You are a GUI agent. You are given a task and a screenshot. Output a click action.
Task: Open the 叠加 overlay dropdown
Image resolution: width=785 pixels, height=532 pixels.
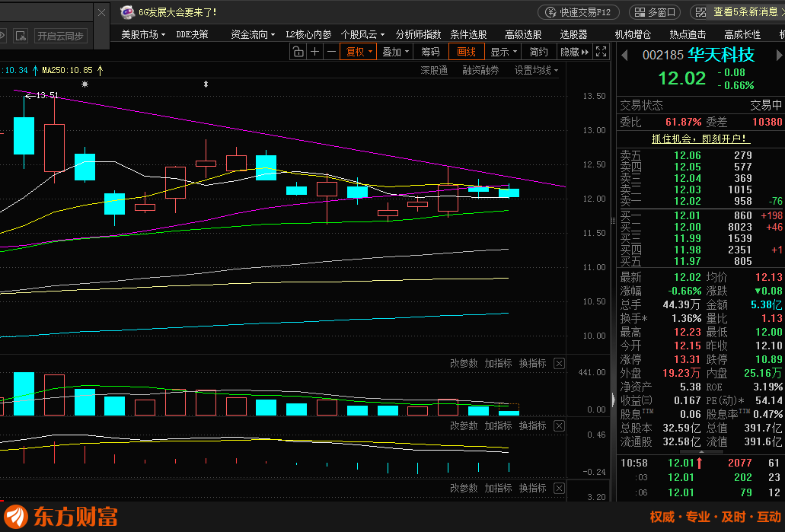point(395,52)
